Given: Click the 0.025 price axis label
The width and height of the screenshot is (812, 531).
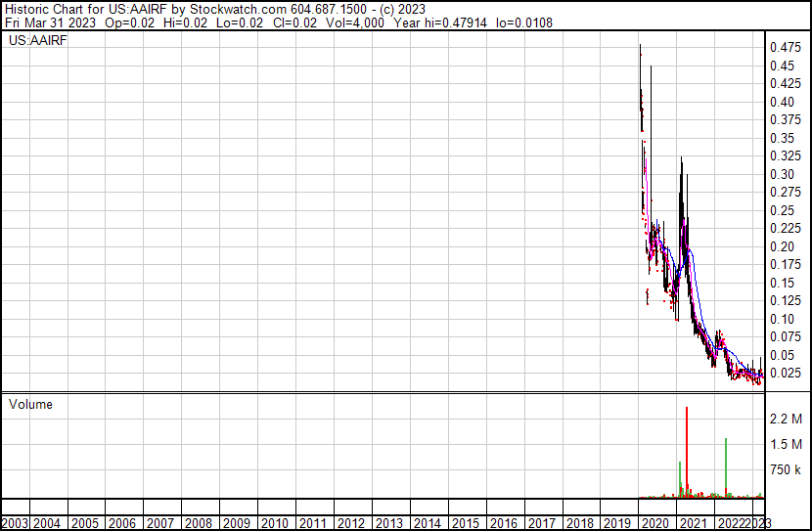Looking at the screenshot, I should pyautogui.click(x=784, y=373).
